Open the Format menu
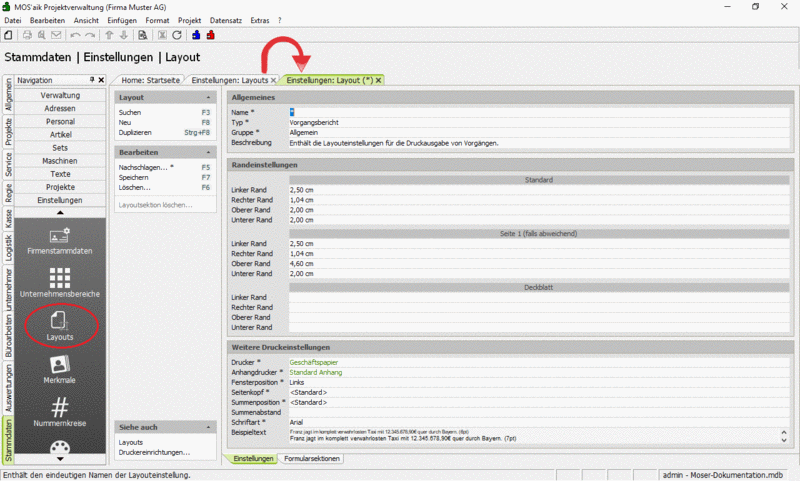Image resolution: width=800 pixels, height=481 pixels. coord(157,20)
